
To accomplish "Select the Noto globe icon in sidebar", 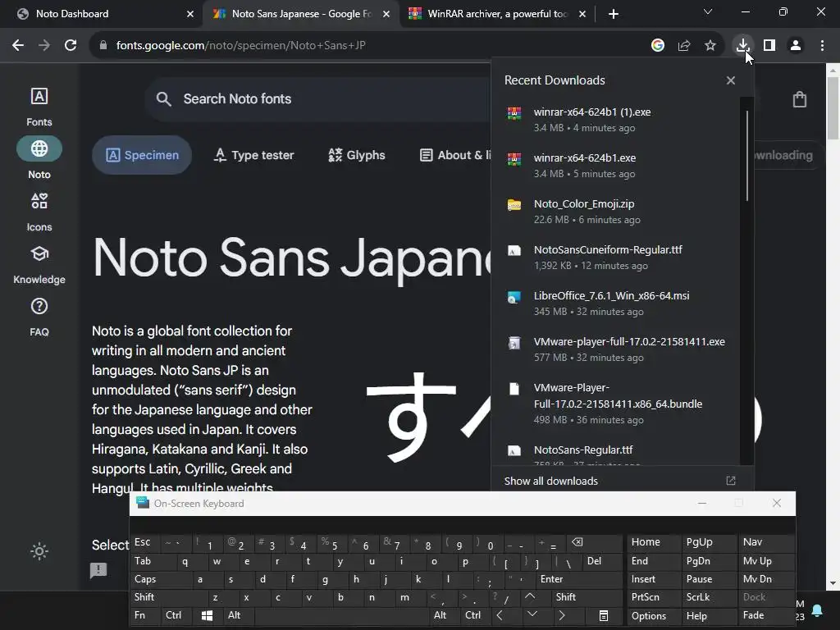I will pyautogui.click(x=39, y=148).
